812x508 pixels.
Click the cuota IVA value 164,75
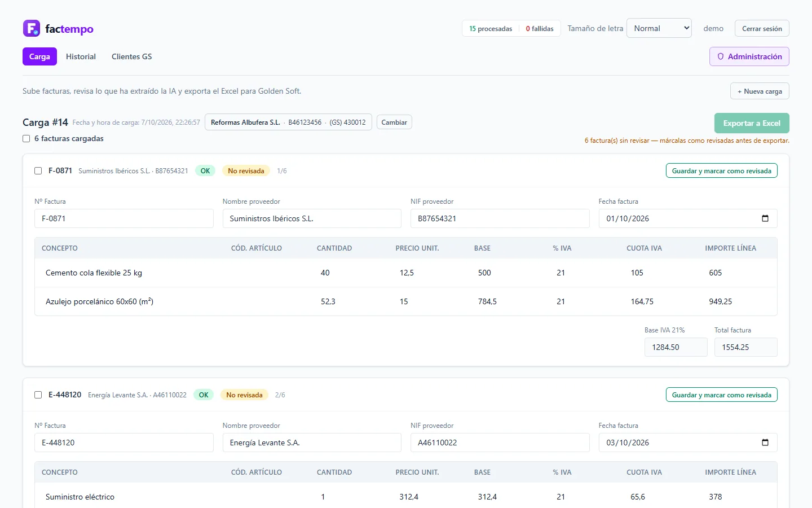642,301
